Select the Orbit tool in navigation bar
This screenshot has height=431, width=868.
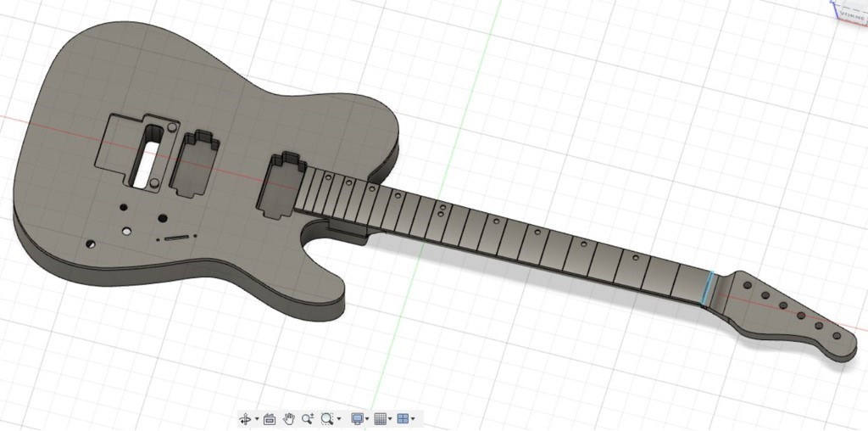tap(245, 419)
